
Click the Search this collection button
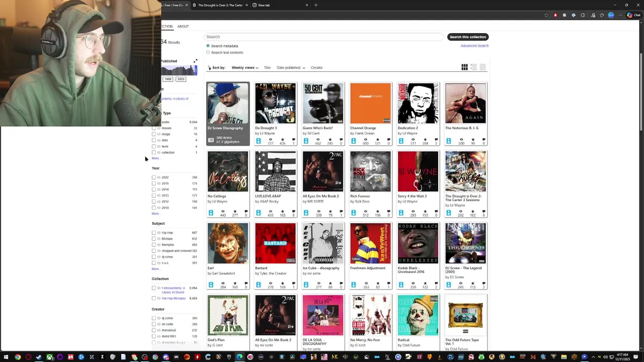468,37
